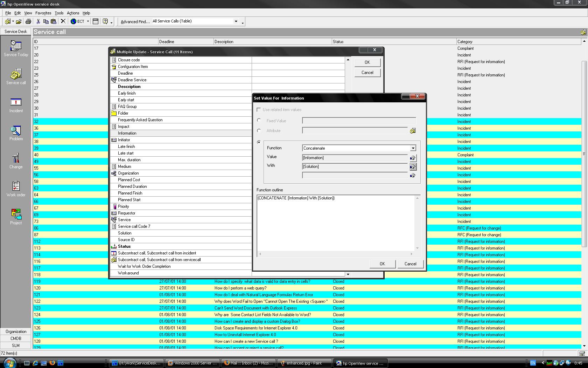
Task: Click the Fixed Value input field
Action: tap(359, 121)
